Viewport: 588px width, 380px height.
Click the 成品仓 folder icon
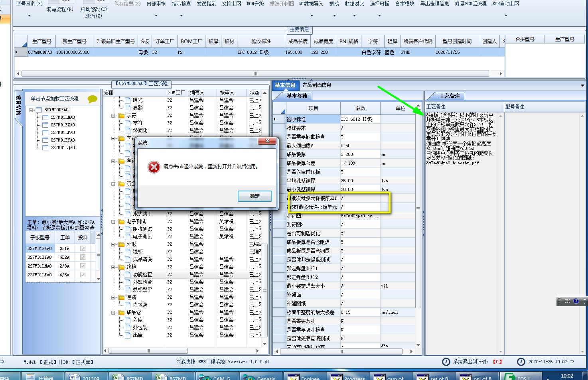[x=121, y=312]
